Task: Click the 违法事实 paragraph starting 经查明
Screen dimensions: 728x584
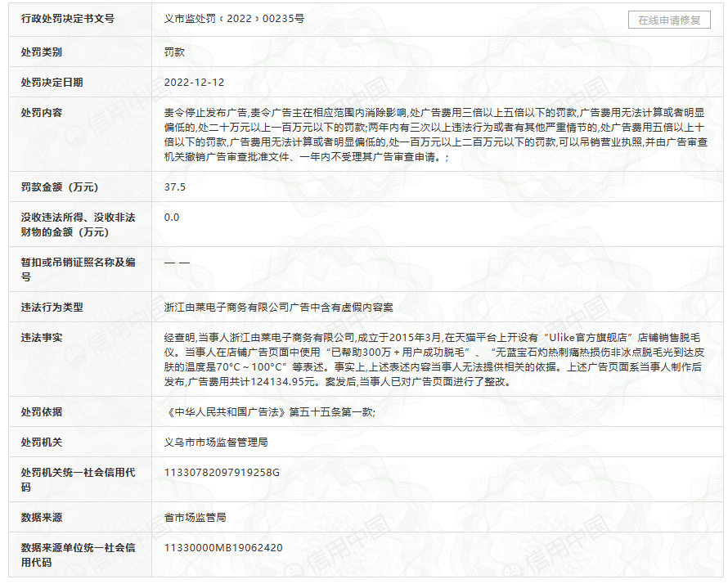Action: 434,360
